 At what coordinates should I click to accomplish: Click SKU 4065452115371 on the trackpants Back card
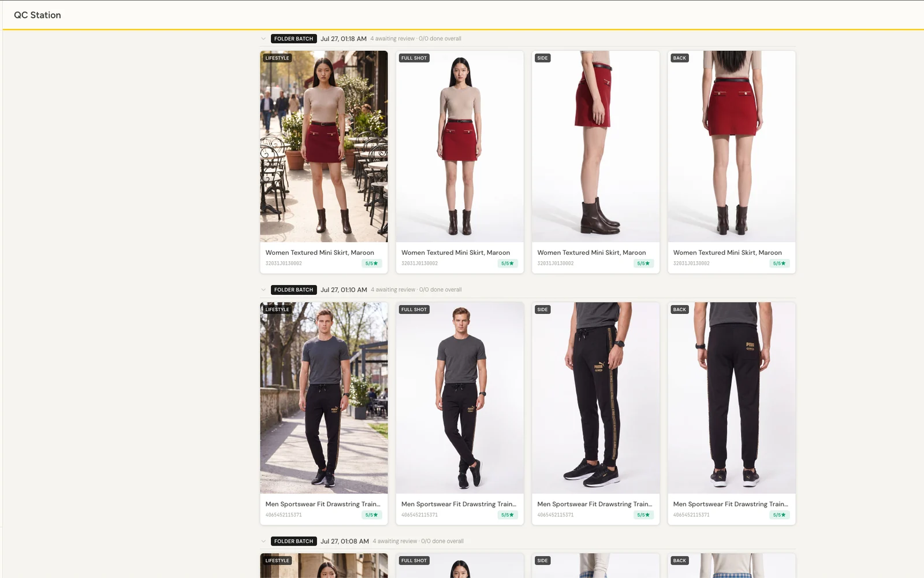(x=691, y=515)
